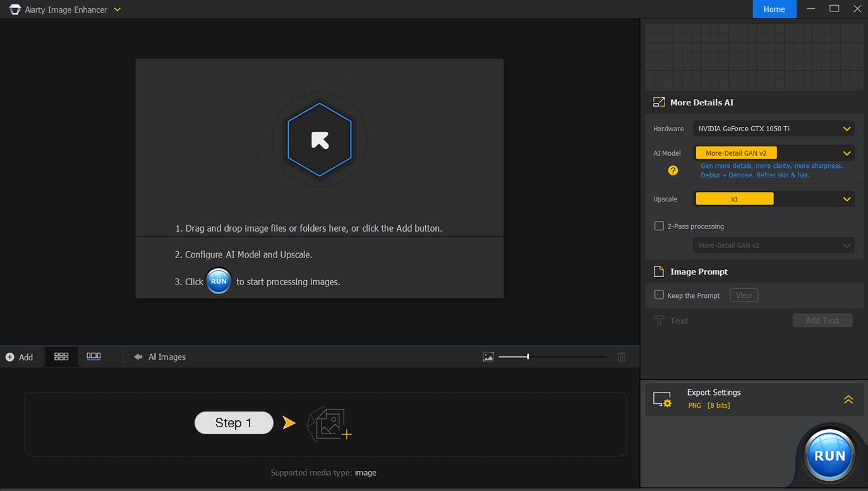868x491 pixels.
Task: Click the Export Settings gear icon
Action: pos(662,399)
